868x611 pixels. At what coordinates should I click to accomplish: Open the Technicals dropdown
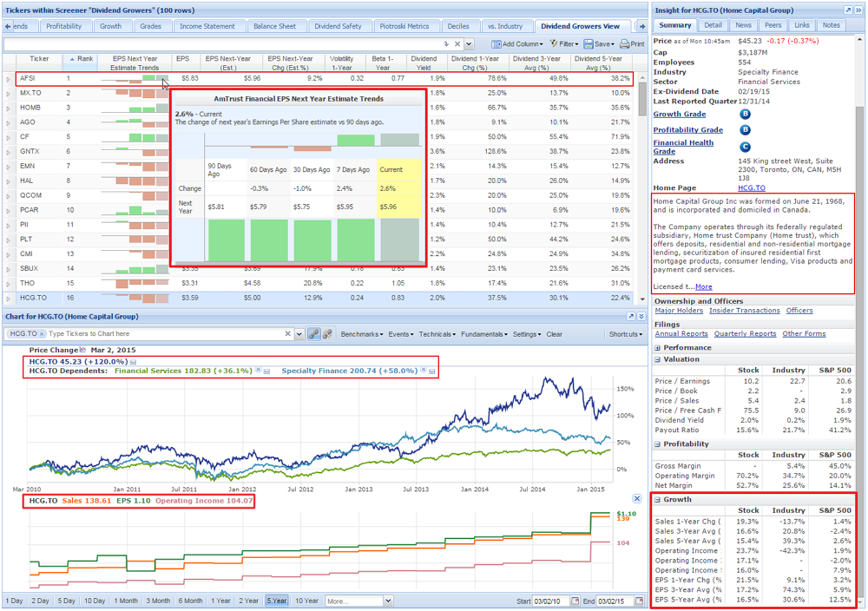point(437,334)
